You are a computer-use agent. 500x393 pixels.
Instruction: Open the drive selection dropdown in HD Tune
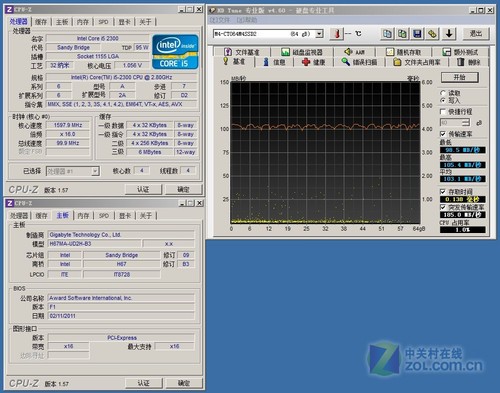click(319, 34)
